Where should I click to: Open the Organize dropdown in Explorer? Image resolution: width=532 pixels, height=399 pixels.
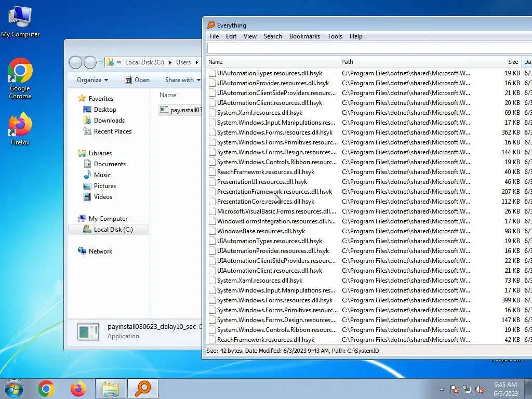tap(92, 80)
